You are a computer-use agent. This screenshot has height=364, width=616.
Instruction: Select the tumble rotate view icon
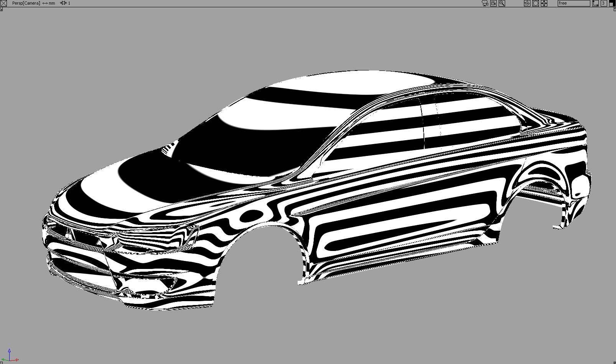click(527, 3)
